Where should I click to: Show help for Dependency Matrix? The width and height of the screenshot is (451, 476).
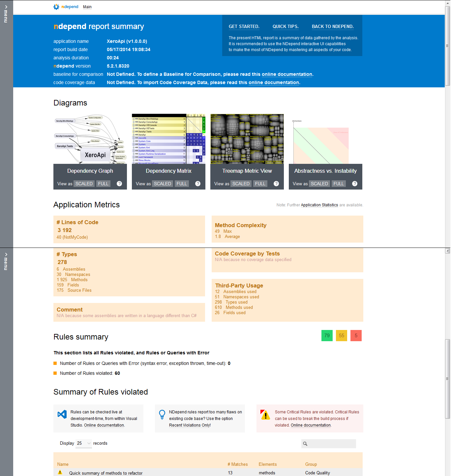click(198, 184)
